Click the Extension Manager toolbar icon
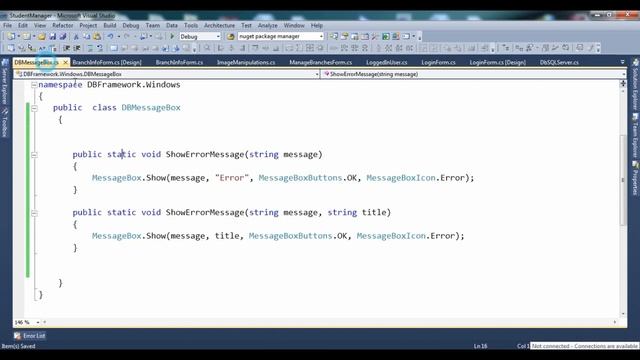The image size is (640, 360). click(396, 37)
